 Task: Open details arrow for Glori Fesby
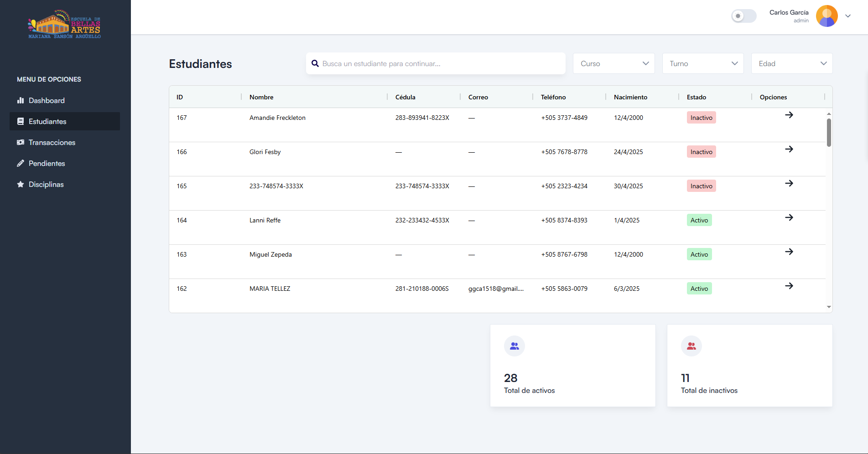tap(789, 149)
